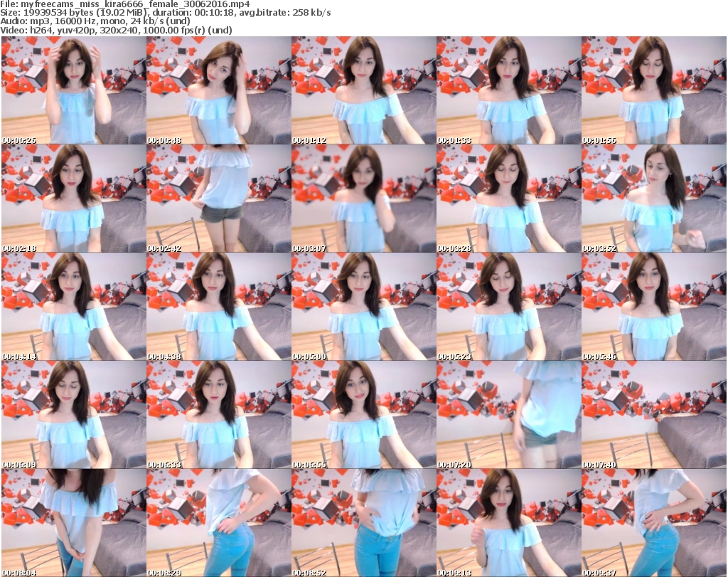
Task: Select the thumbnail stamped 00:03:07
Action: 363,198
